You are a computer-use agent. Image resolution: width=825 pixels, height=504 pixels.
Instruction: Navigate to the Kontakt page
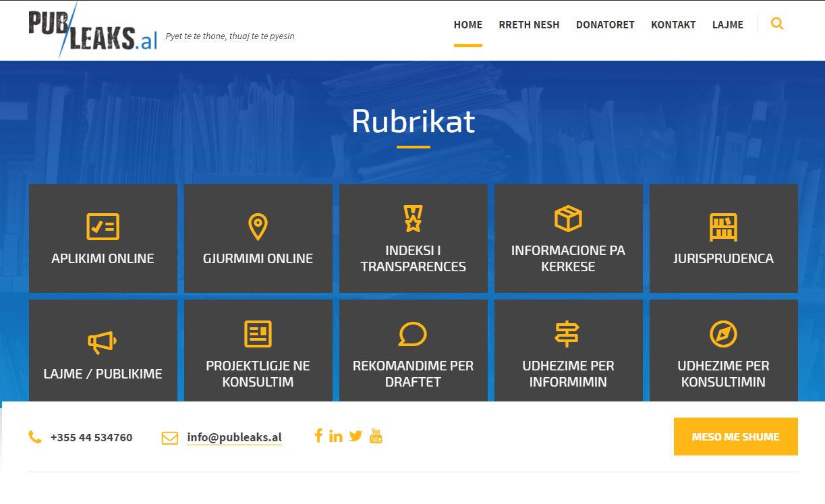coord(673,25)
